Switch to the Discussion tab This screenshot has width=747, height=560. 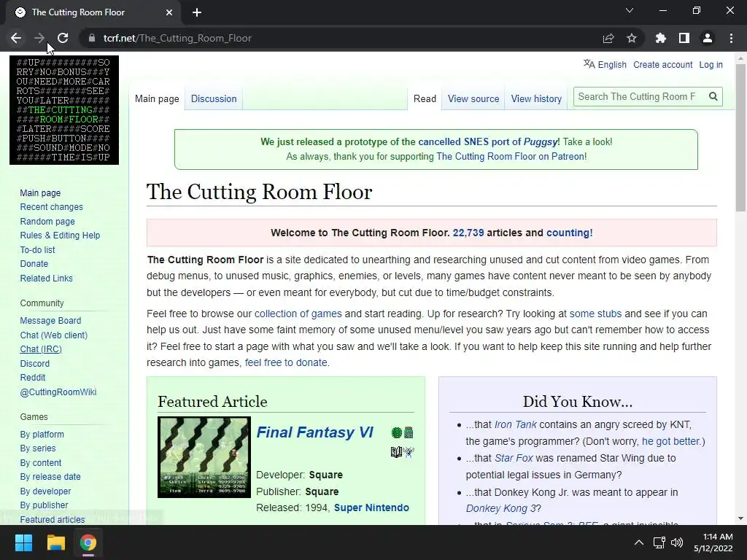[x=214, y=98]
